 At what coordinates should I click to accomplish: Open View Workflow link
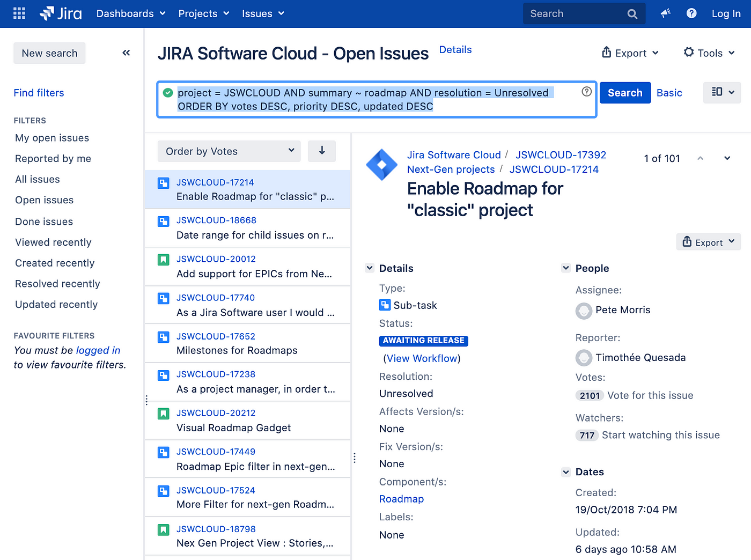[x=422, y=358]
